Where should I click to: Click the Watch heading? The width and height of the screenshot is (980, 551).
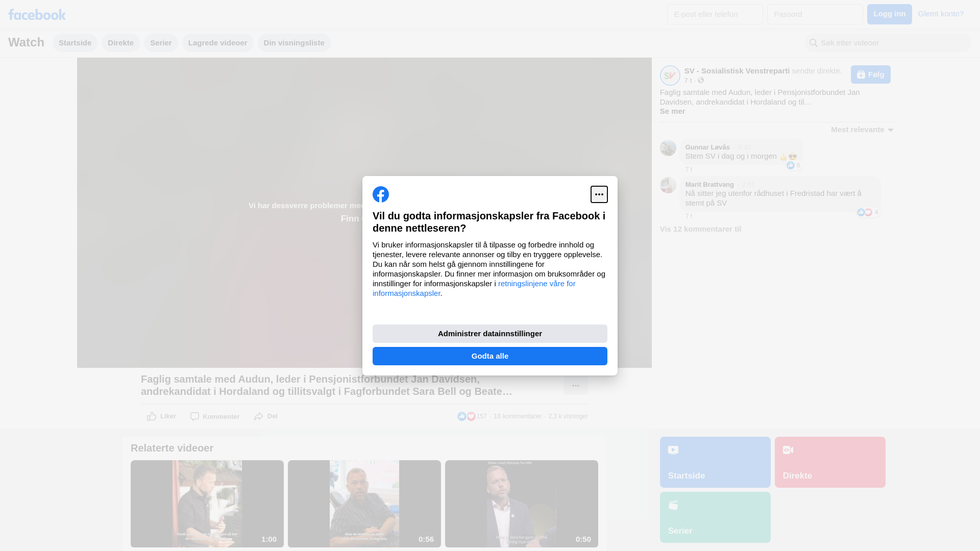(x=26, y=42)
